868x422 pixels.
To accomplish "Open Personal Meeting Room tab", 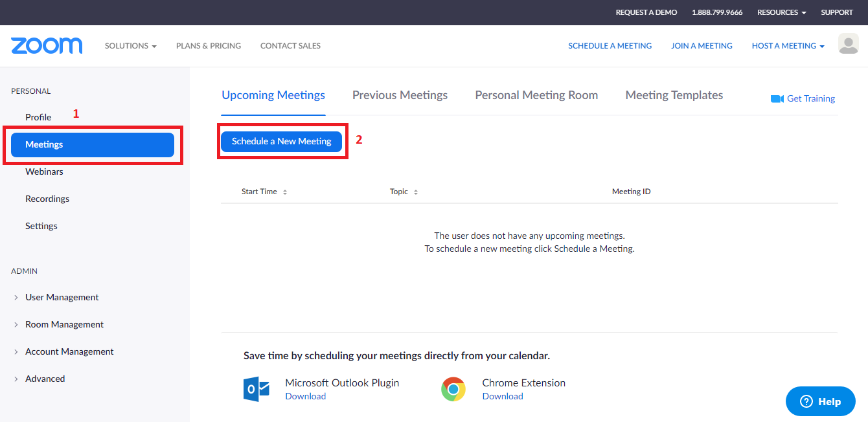I will pyautogui.click(x=536, y=95).
